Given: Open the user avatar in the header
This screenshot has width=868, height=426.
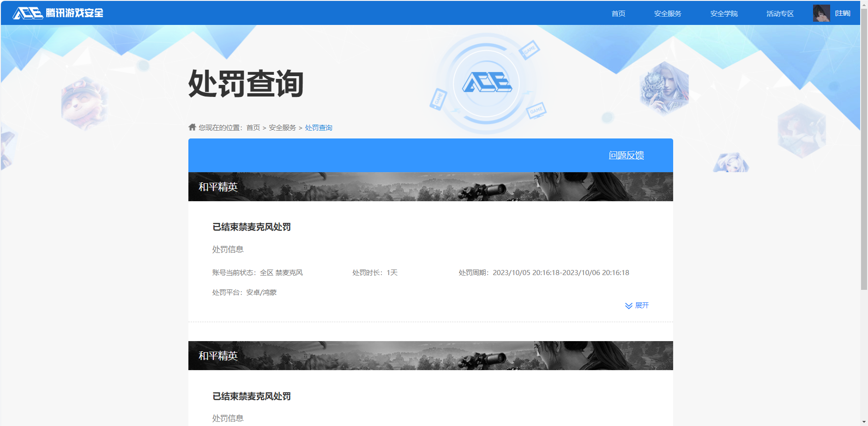Looking at the screenshot, I should coord(821,13).
